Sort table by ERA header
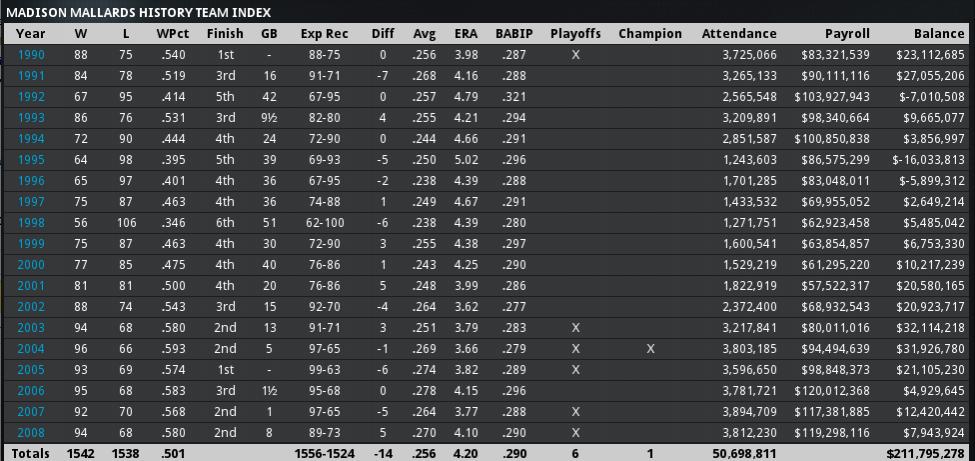The width and height of the screenshot is (975, 461). (x=466, y=33)
